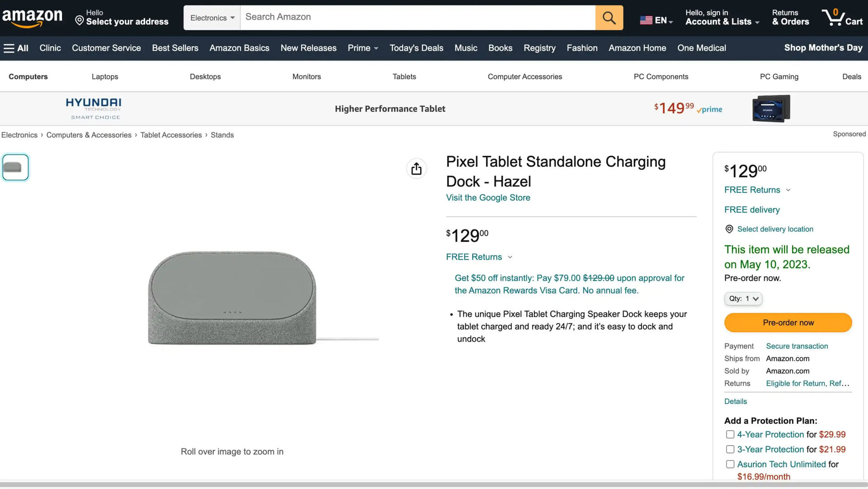Enable the Asurion Tech Unlimited checkbox
868x489 pixels.
click(x=730, y=464)
